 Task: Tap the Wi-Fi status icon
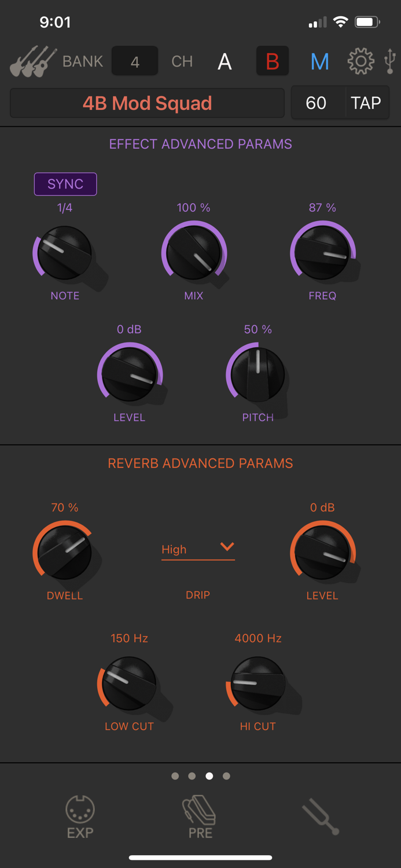341,23
